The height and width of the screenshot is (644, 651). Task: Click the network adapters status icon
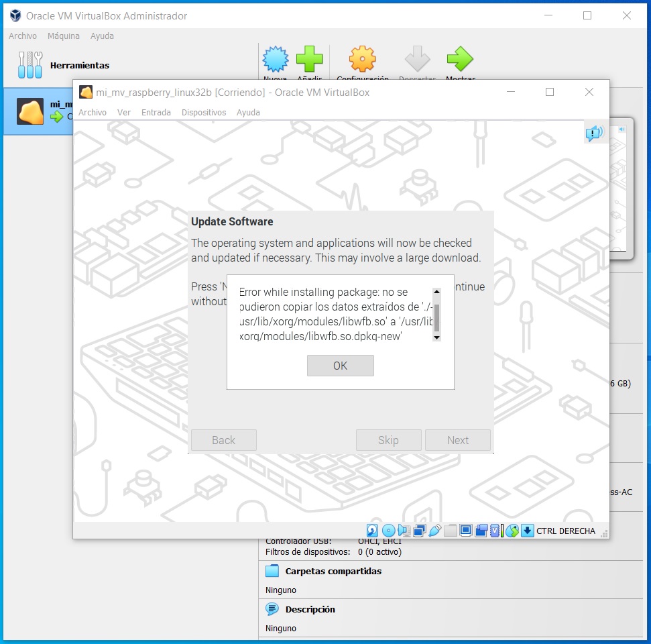(419, 531)
